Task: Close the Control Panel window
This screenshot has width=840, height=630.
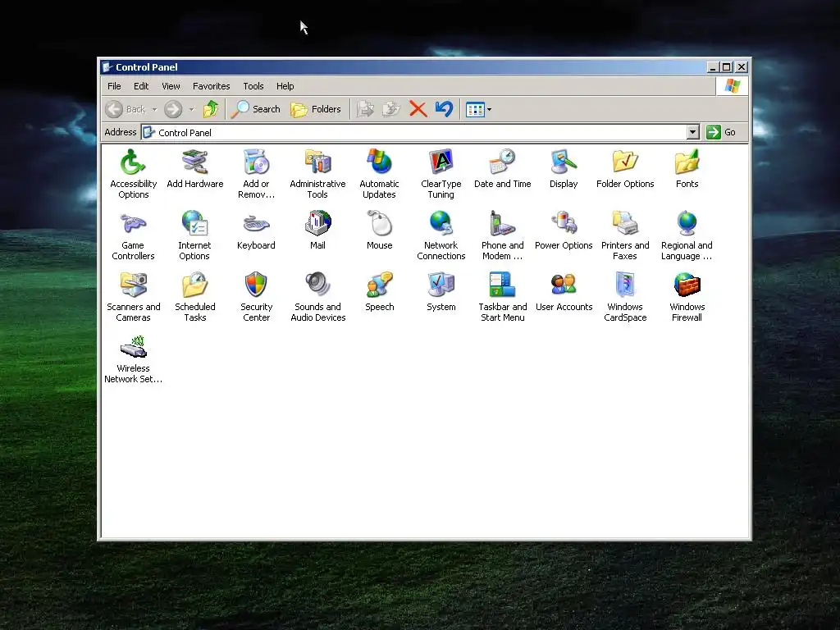Action: click(742, 67)
